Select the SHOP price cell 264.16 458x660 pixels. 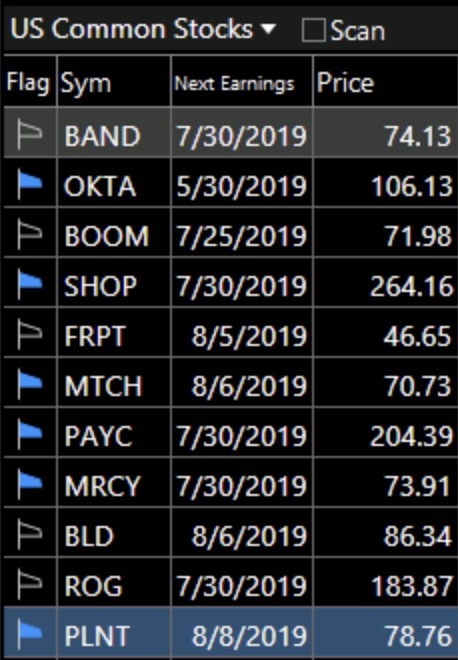[412, 287]
